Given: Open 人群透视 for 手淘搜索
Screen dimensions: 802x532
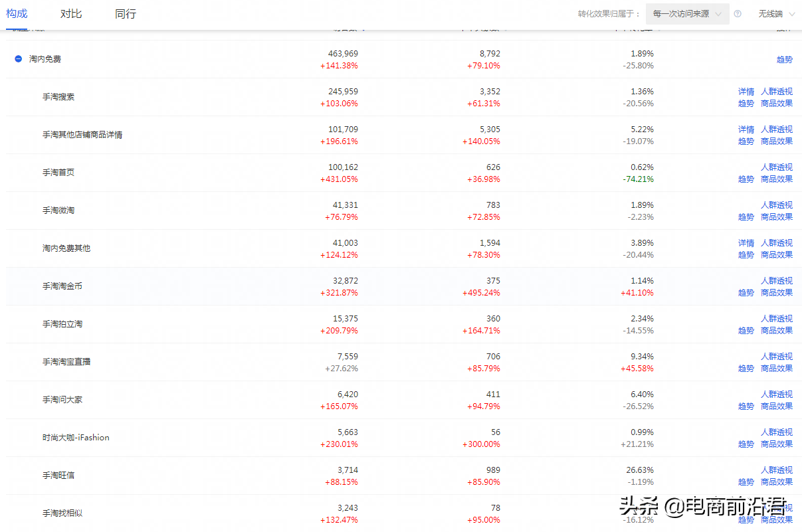Looking at the screenshot, I should [x=777, y=92].
